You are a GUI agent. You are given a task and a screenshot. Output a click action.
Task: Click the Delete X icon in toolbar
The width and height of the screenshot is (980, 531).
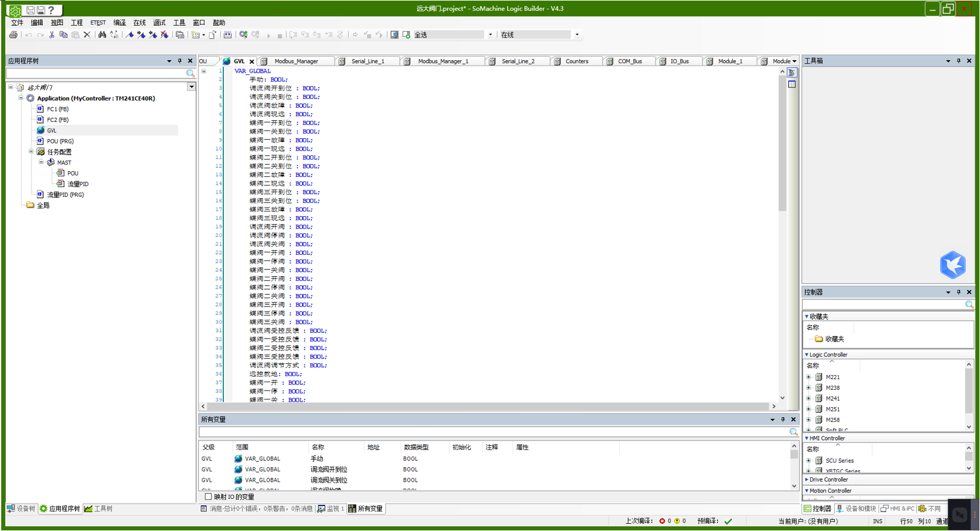pyautogui.click(x=87, y=35)
